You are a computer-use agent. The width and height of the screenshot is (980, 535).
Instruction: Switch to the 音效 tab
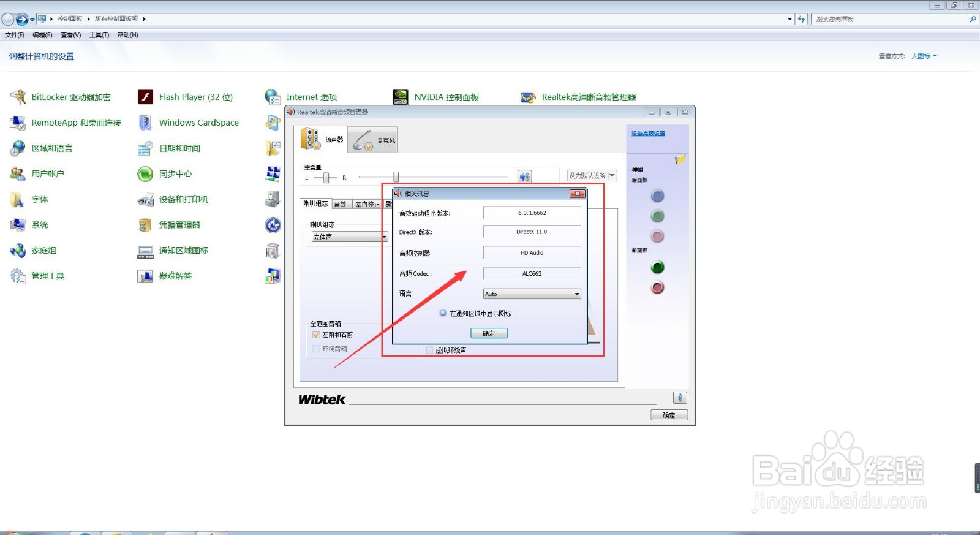[x=341, y=204]
